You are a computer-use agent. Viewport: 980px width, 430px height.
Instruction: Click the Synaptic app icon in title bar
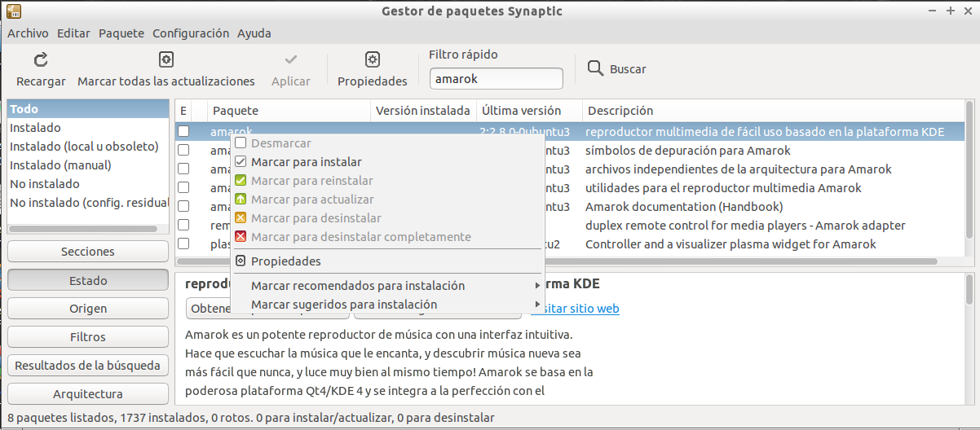coord(14,11)
